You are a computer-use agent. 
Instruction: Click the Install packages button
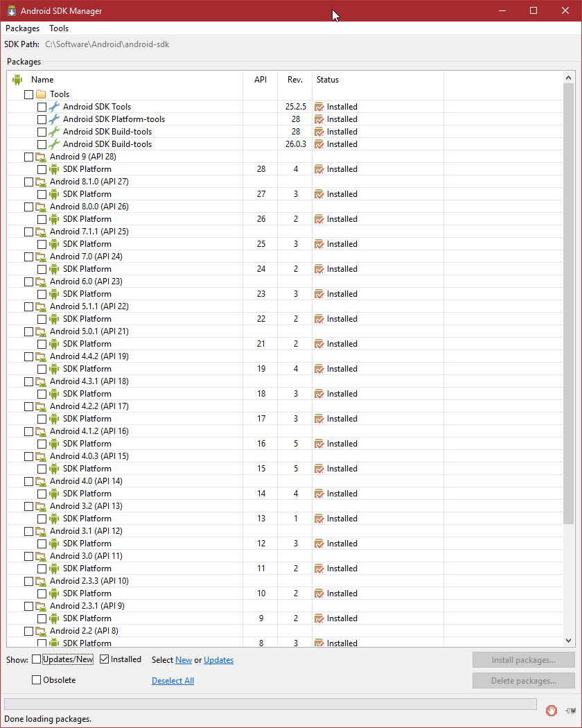(x=523, y=659)
